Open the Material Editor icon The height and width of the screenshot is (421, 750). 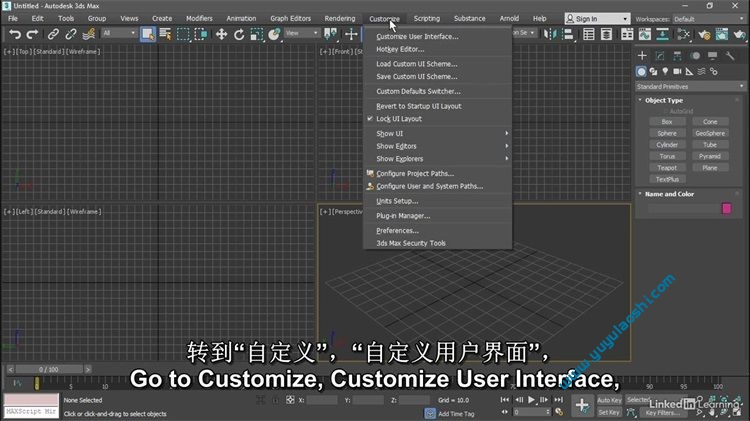click(x=684, y=34)
